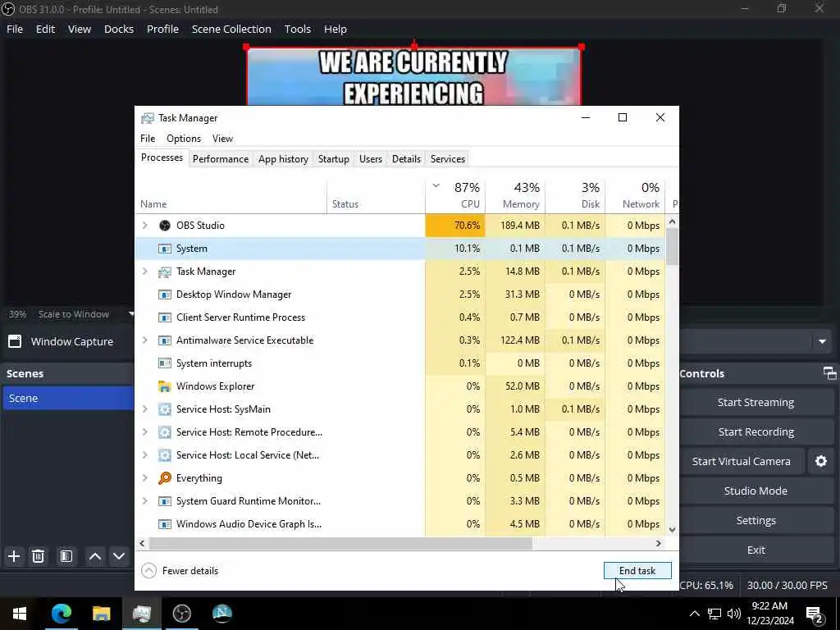Delete selected scene with trash icon
Image resolution: width=840 pixels, height=630 pixels.
click(38, 556)
